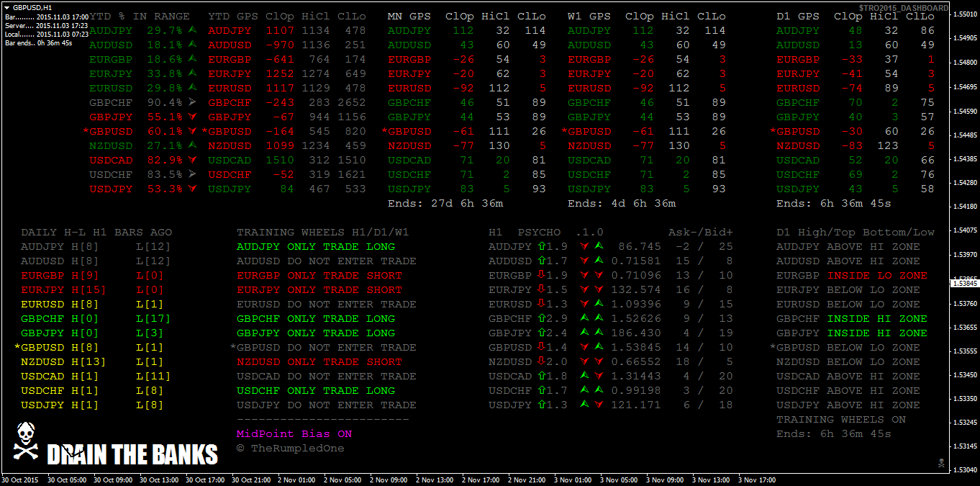980x486 pixels.
Task: Click the GBPJPY price value 186.430
Action: tap(636, 333)
